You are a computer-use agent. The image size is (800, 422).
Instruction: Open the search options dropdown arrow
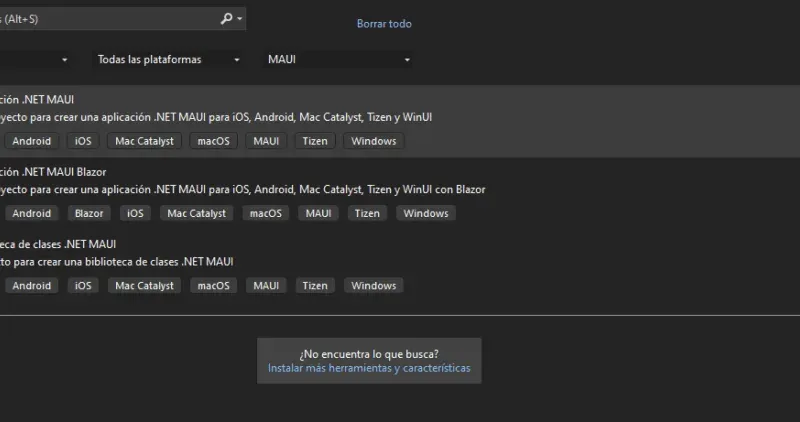click(x=240, y=19)
